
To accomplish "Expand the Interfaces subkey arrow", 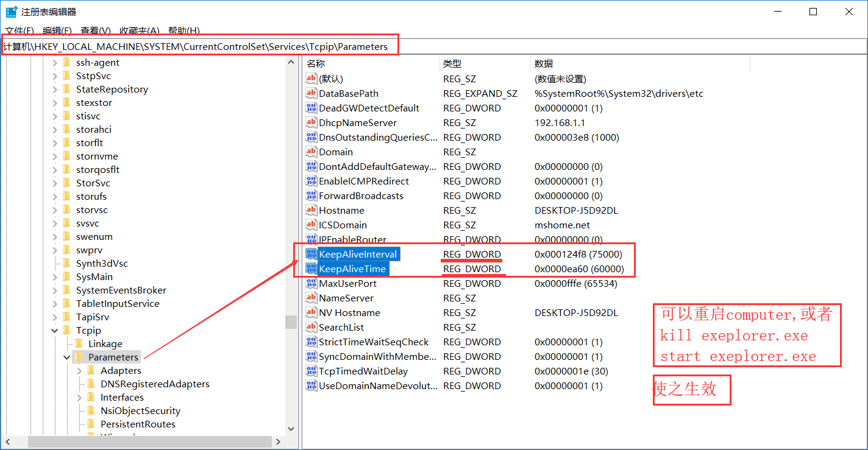I will click(x=79, y=397).
